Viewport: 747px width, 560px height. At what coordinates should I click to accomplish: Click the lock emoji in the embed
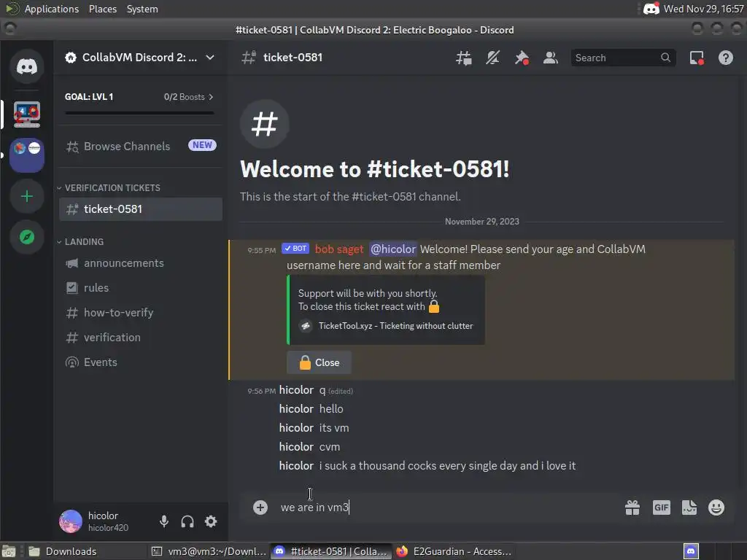coord(434,307)
